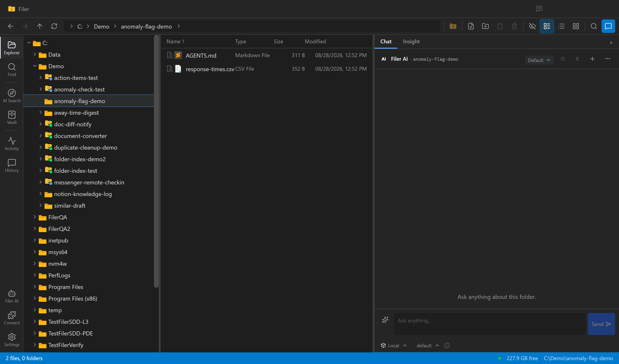The width and height of the screenshot is (619, 364).
Task: Switch to the Chat tab
Action: (x=386, y=42)
